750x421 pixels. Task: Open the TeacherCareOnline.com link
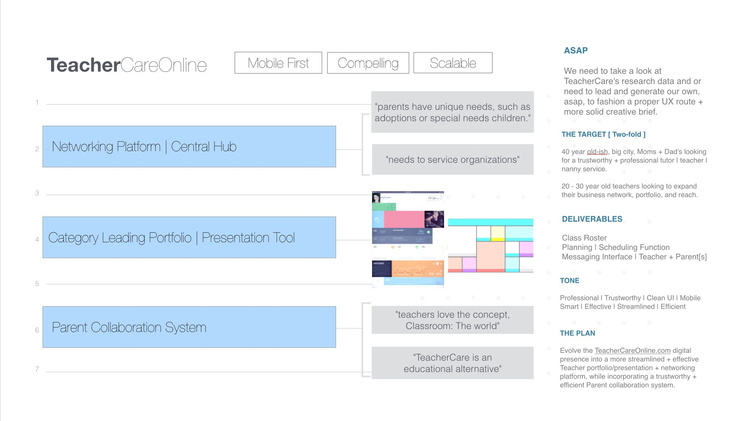[x=632, y=350]
